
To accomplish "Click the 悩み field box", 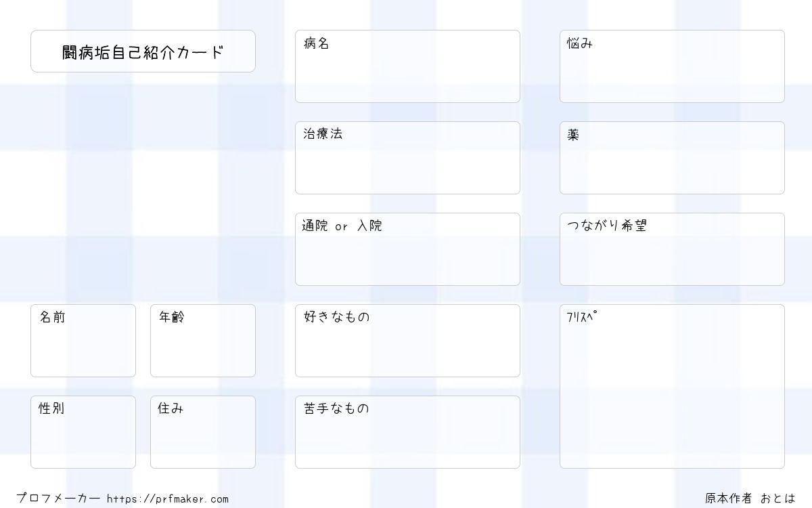I will (x=672, y=66).
